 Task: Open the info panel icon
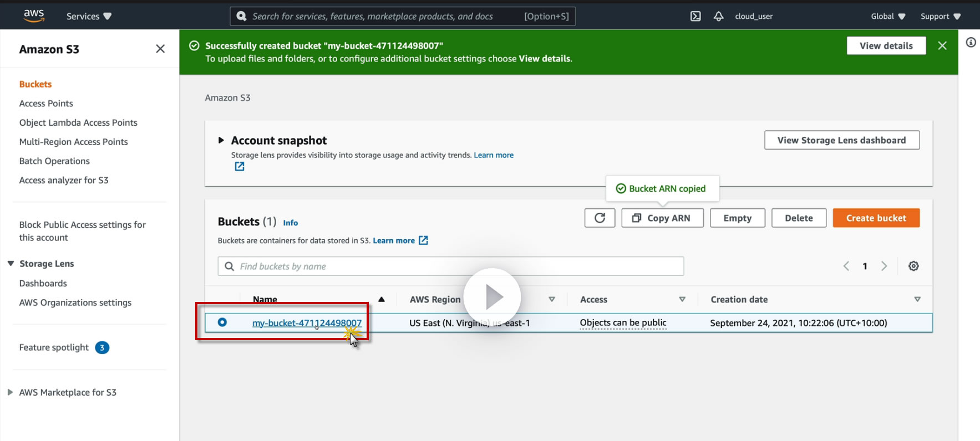(x=971, y=43)
